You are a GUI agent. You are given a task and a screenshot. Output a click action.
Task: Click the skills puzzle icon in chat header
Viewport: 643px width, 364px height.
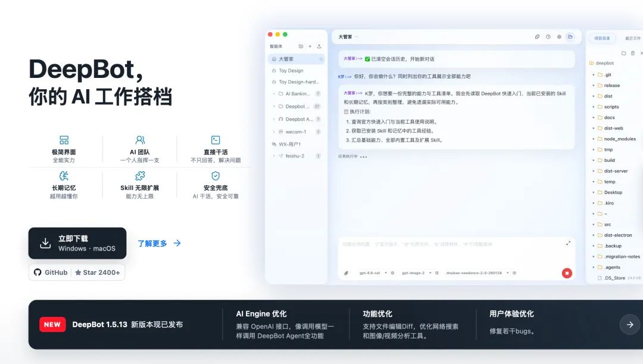[537, 37]
